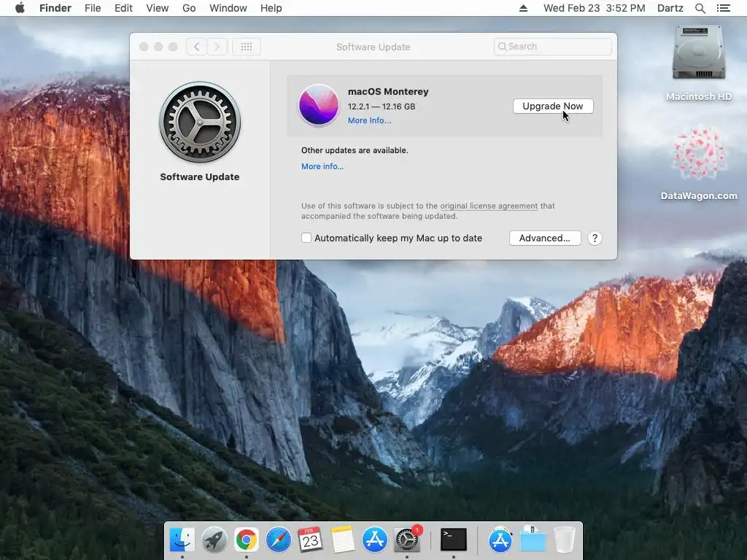Open Safari compass icon in Dock
Image resolution: width=747 pixels, height=560 pixels.
tap(278, 540)
